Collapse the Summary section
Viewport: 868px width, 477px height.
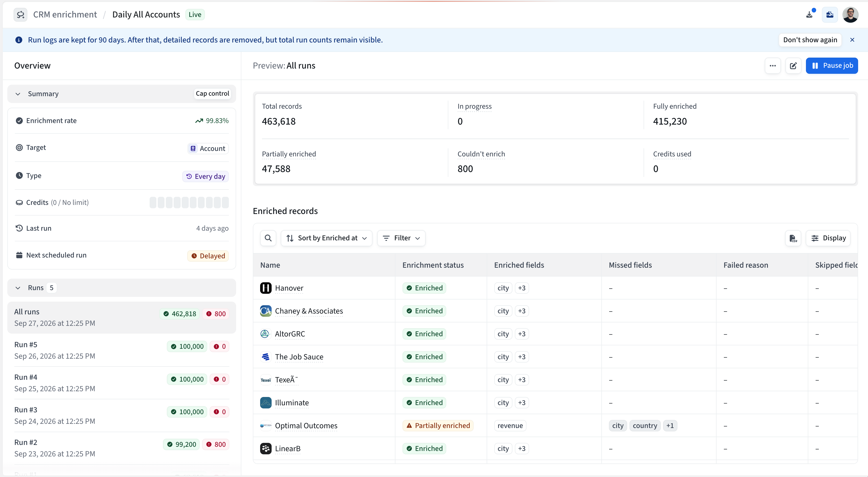[18, 94]
